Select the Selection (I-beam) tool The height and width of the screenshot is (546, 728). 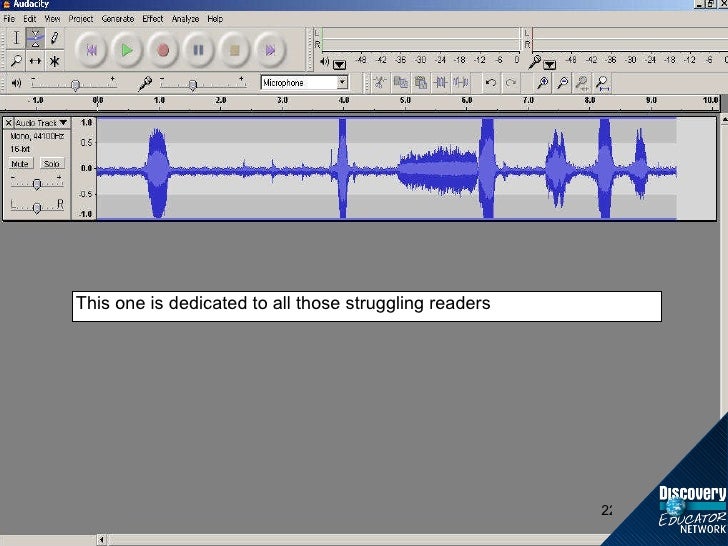tap(16, 38)
